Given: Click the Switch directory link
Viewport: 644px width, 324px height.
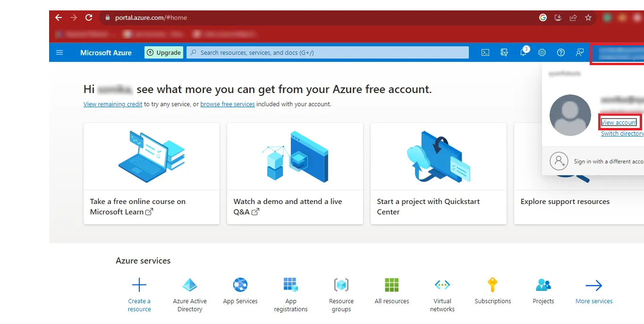Looking at the screenshot, I should click(x=622, y=134).
